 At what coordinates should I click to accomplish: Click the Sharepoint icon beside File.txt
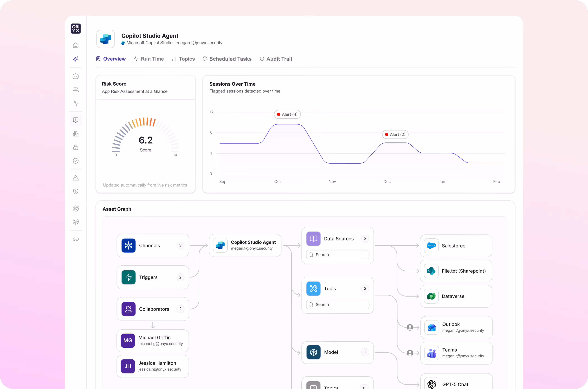(431, 271)
